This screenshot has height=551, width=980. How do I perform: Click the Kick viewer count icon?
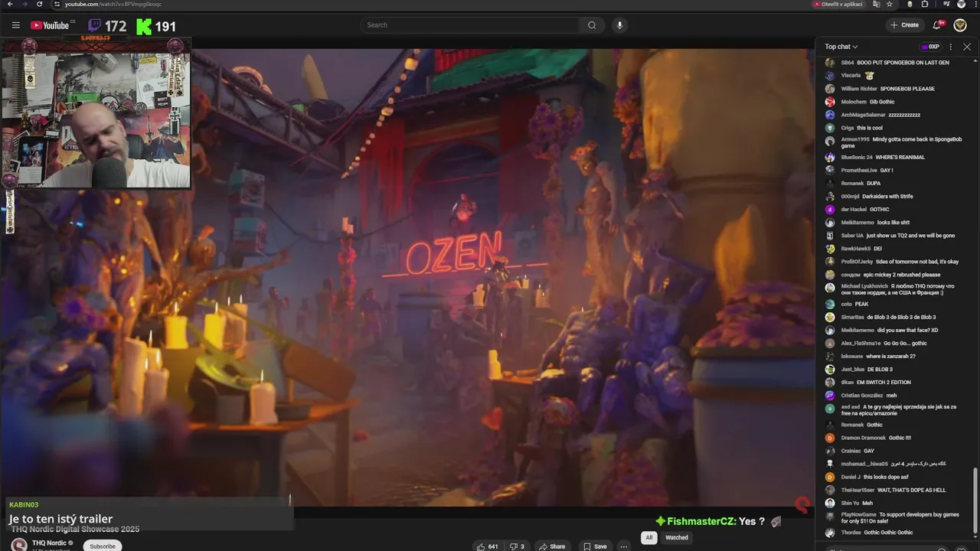(x=143, y=27)
